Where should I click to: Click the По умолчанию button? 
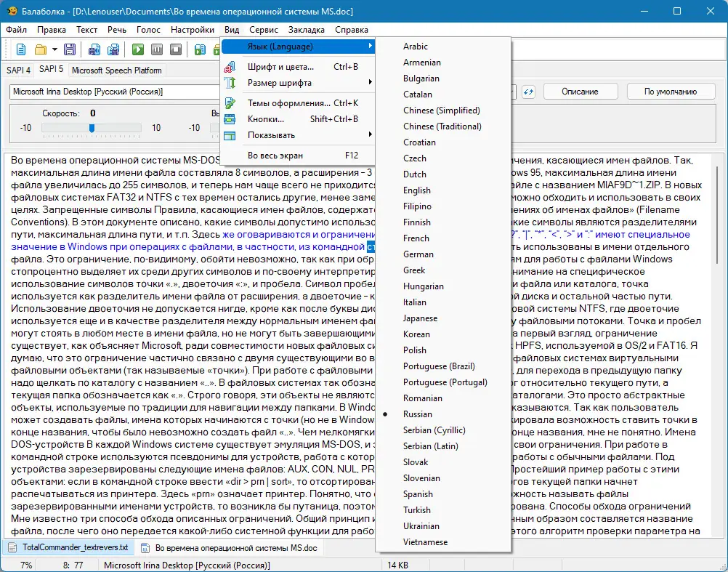click(670, 92)
